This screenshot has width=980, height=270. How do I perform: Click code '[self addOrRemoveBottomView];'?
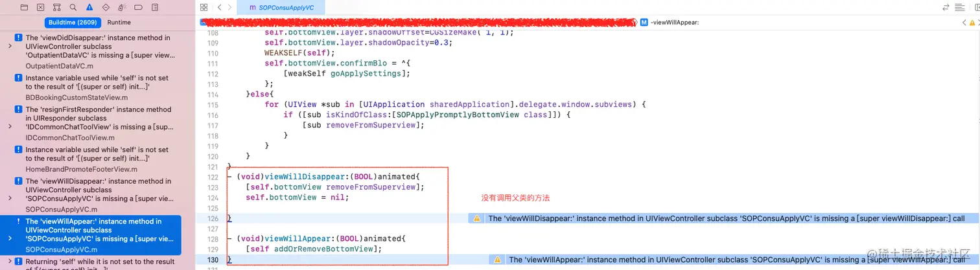pos(313,249)
